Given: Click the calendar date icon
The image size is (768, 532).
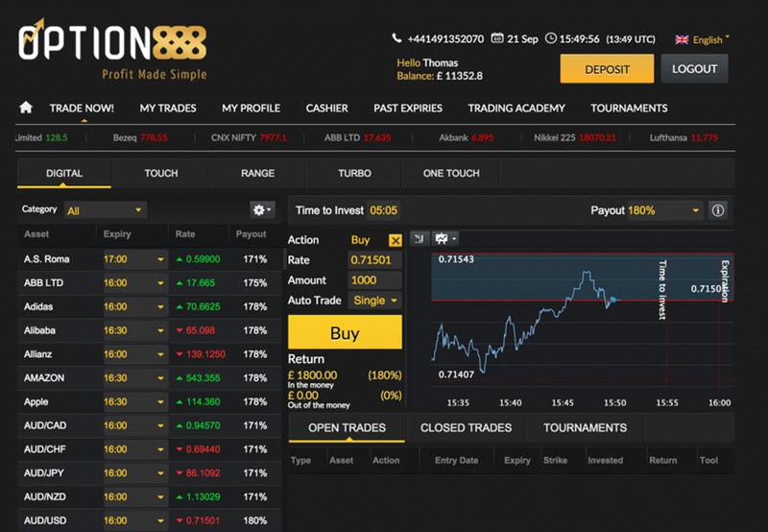Looking at the screenshot, I should (497, 38).
